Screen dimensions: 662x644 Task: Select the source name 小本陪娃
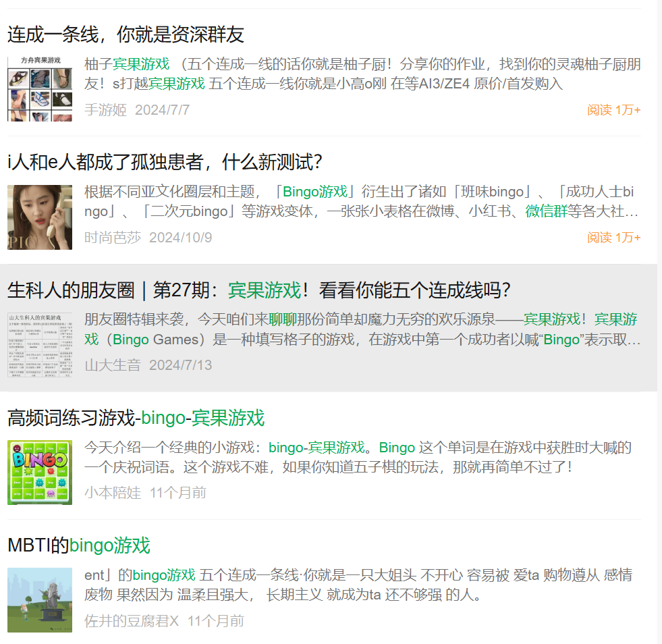tap(113, 492)
